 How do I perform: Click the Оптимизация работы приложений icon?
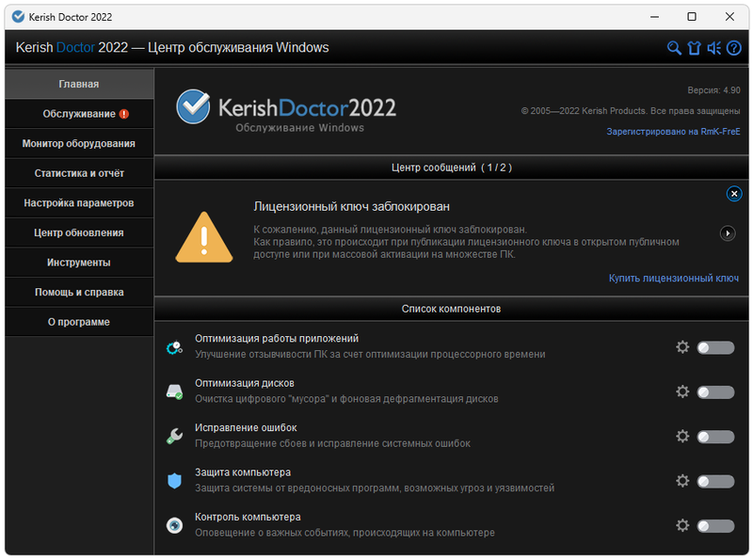coord(174,347)
